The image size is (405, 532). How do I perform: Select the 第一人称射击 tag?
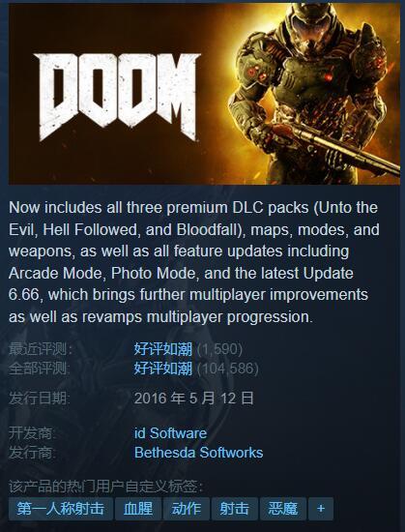[61, 508]
